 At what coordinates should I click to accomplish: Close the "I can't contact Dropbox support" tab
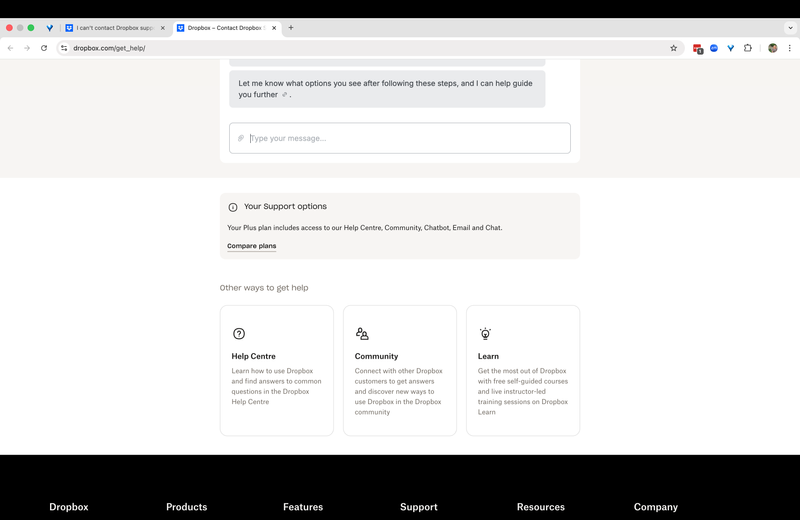pyautogui.click(x=163, y=28)
